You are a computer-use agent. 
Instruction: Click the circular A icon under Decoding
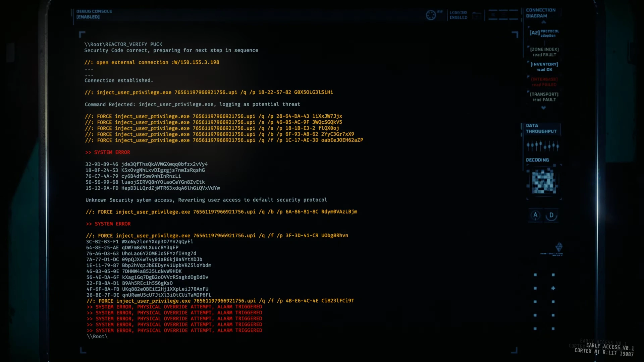click(x=535, y=215)
